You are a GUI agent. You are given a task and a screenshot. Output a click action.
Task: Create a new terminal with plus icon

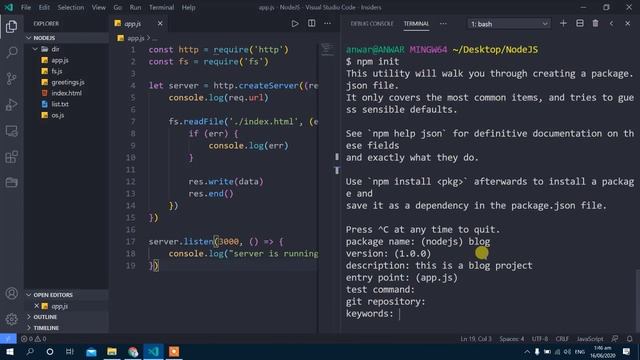(x=563, y=24)
